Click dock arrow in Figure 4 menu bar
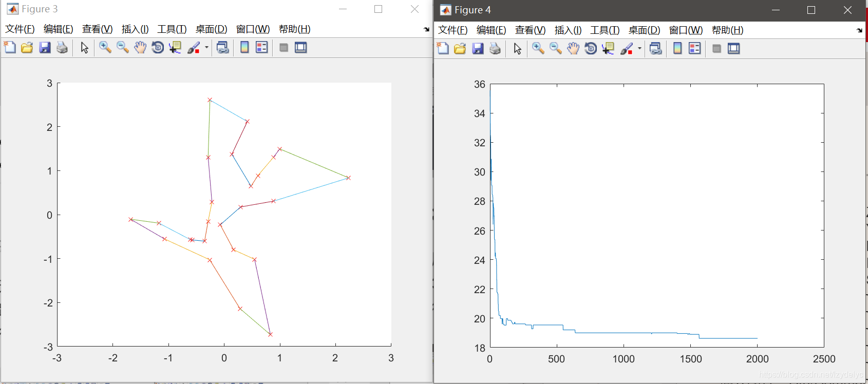The image size is (868, 384). (859, 31)
